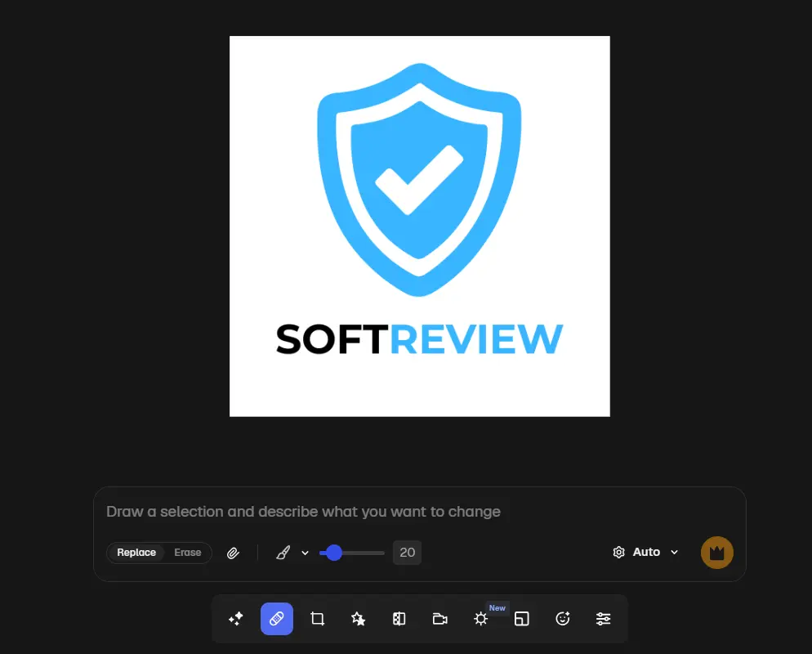
Task: Select the retouch bandage tool
Action: point(277,619)
